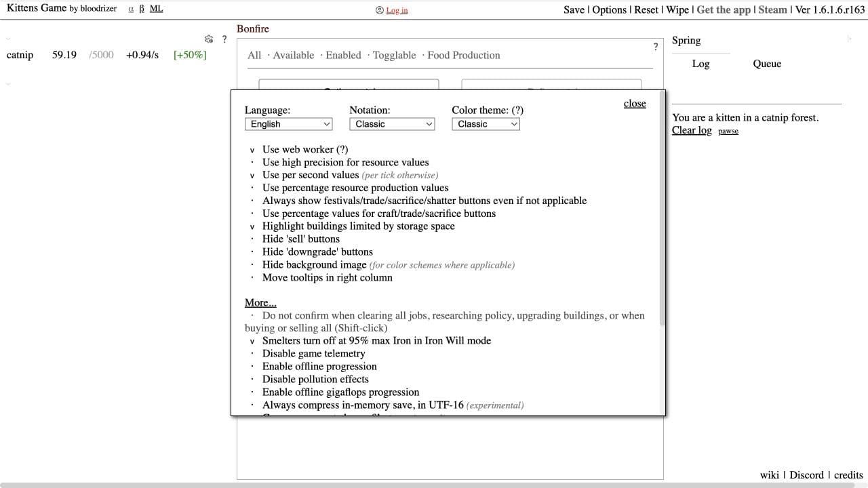Enable offline gigaflops progression option
This screenshot has width=868, height=488.
pyautogui.click(x=334, y=392)
